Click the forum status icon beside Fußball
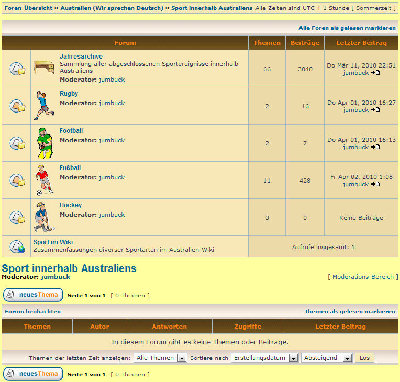 (17, 180)
